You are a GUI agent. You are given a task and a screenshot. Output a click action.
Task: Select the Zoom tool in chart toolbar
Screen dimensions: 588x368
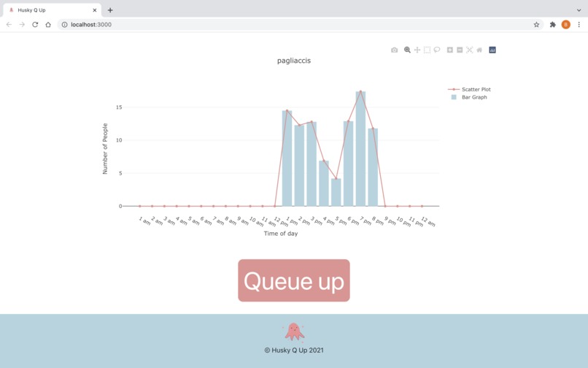(407, 50)
